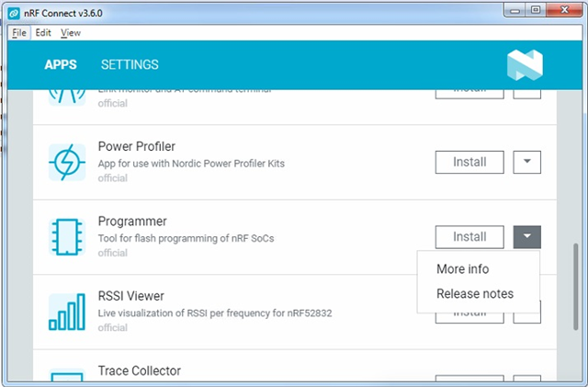Image resolution: width=588 pixels, height=387 pixels.
Task: Collapse the Programmer options dropdown arrow
Action: click(x=526, y=237)
